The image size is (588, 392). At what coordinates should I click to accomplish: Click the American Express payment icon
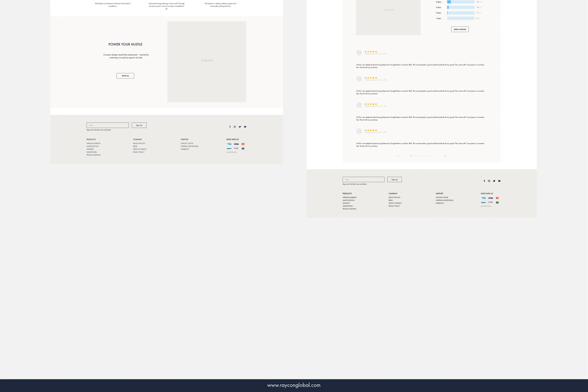click(x=229, y=144)
